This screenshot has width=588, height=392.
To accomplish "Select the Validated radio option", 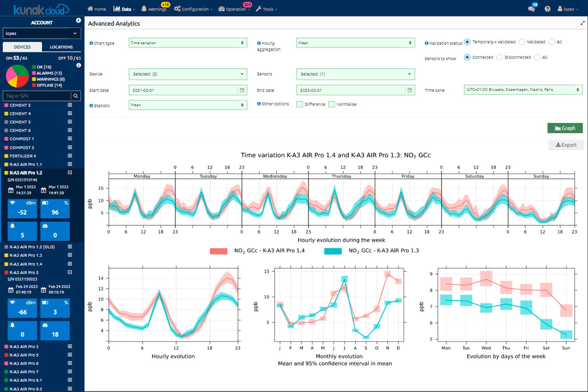I will [522, 42].
